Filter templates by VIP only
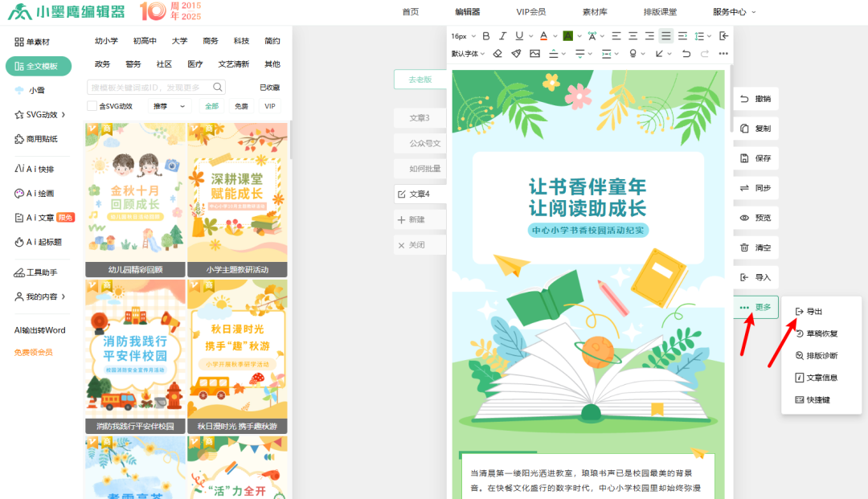The width and height of the screenshot is (868, 499). click(x=270, y=106)
